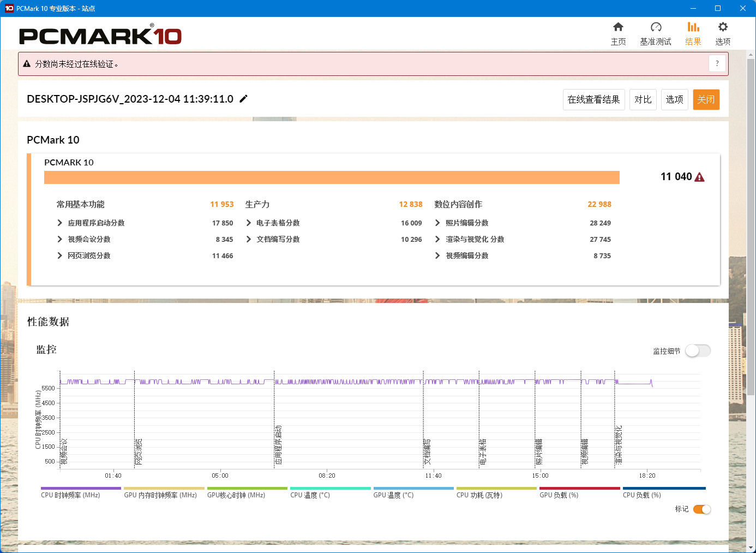This screenshot has width=756, height=553.
Task: Click the 对比 button
Action: click(x=643, y=99)
